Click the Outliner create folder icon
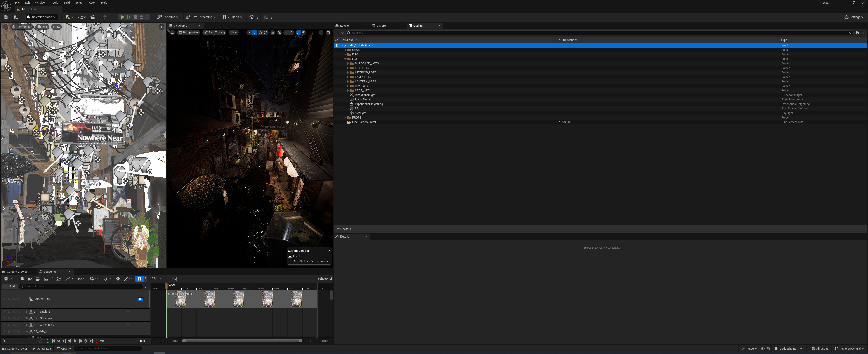The image size is (868, 354). 858,33
